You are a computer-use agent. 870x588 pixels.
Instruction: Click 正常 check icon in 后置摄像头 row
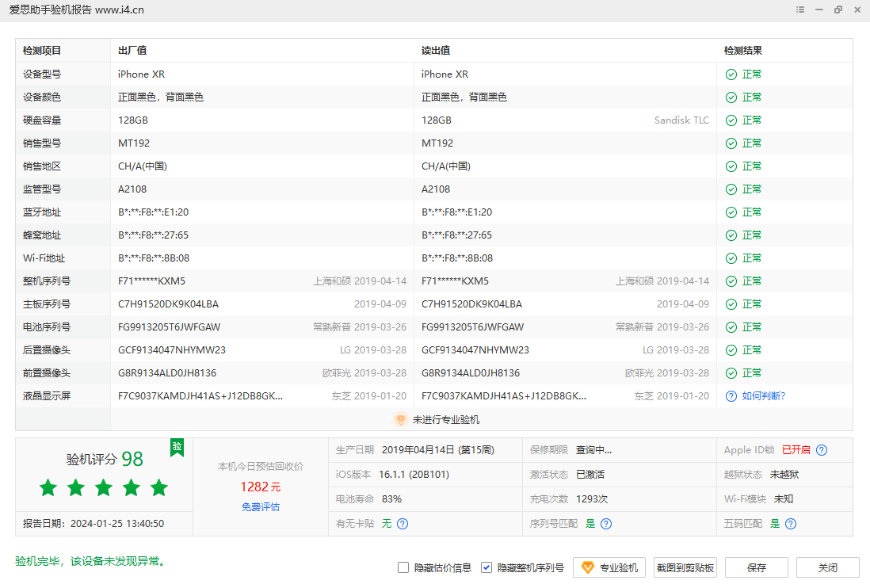coord(731,350)
